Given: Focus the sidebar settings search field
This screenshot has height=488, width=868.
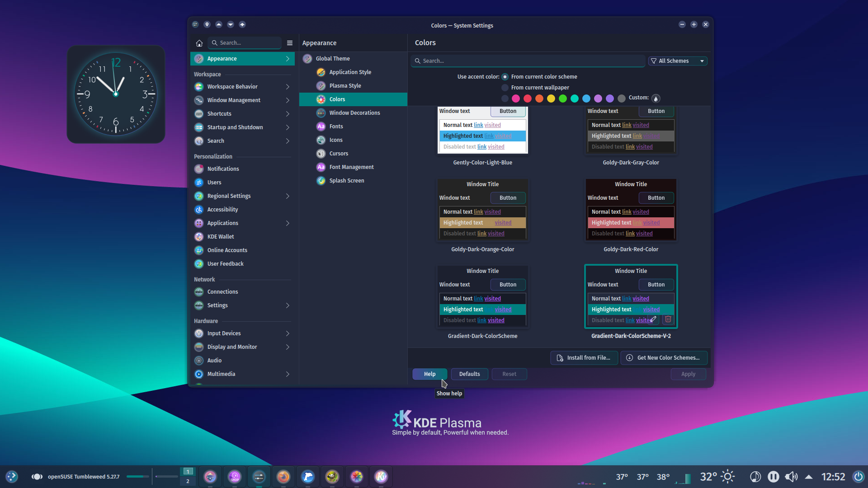Looking at the screenshot, I should [x=245, y=43].
